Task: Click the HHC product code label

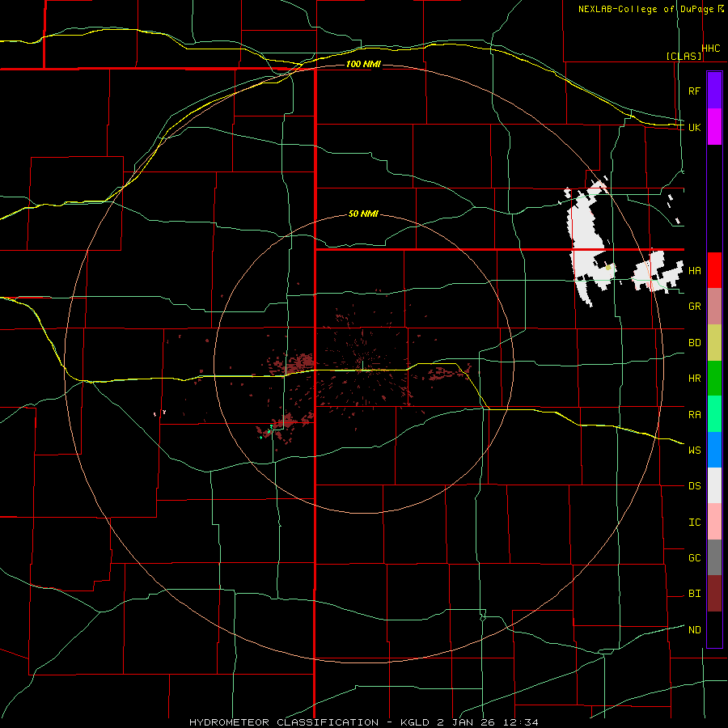Action: [x=710, y=49]
